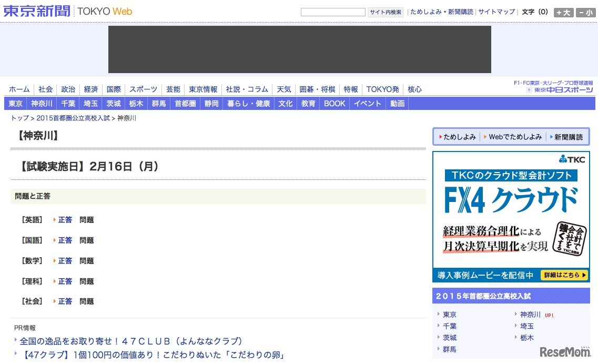
Task: Click 詳細はこちら in the TKC ad
Action: [x=564, y=275]
